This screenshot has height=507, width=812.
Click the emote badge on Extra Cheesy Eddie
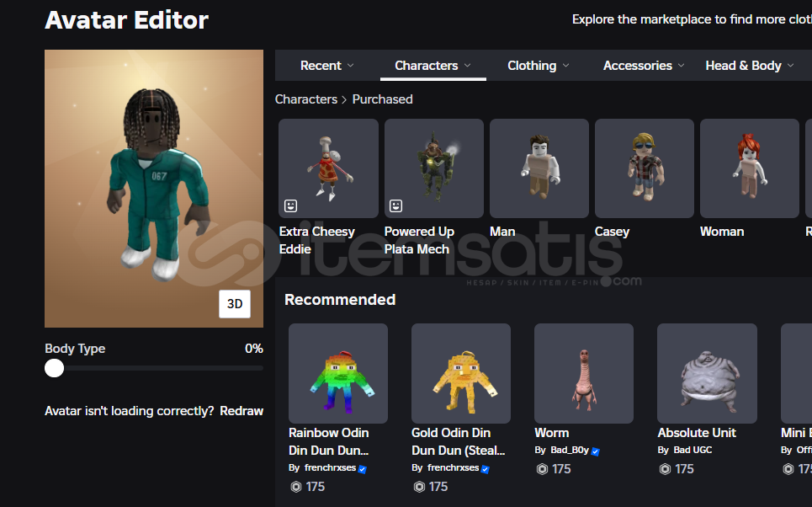(x=290, y=205)
